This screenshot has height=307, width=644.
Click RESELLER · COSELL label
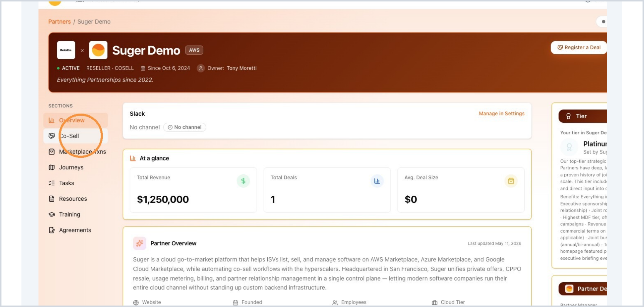click(x=110, y=68)
